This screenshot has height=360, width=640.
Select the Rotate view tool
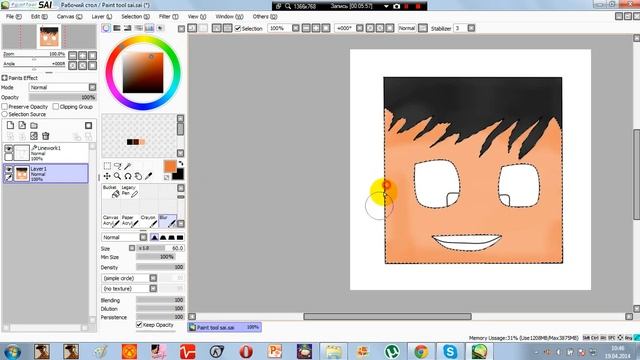[x=128, y=176]
